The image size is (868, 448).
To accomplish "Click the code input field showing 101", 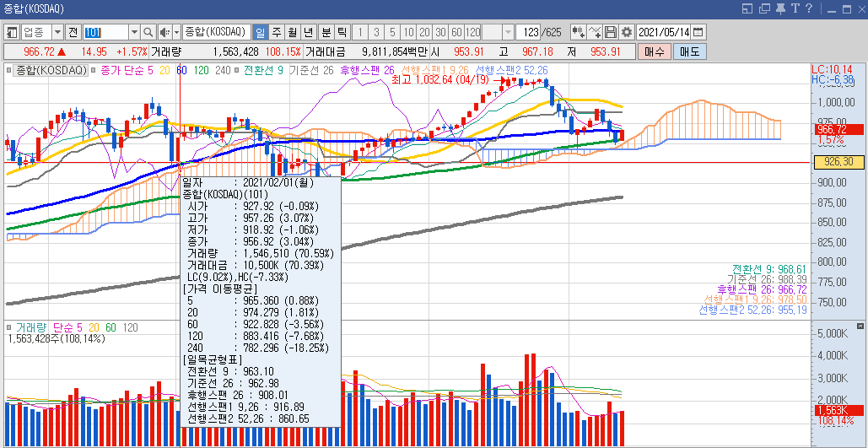I will point(105,32).
